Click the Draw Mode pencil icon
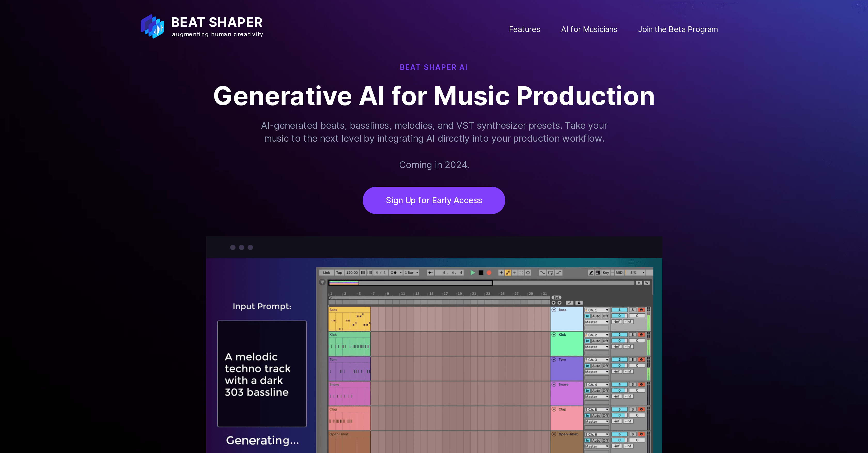Screen dimensions: 868x453 pos(591,273)
